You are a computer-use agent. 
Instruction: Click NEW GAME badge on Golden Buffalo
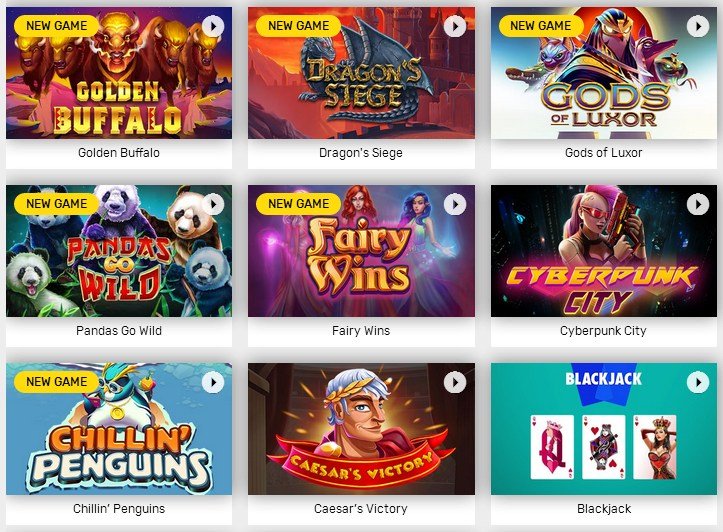pyautogui.click(x=56, y=26)
